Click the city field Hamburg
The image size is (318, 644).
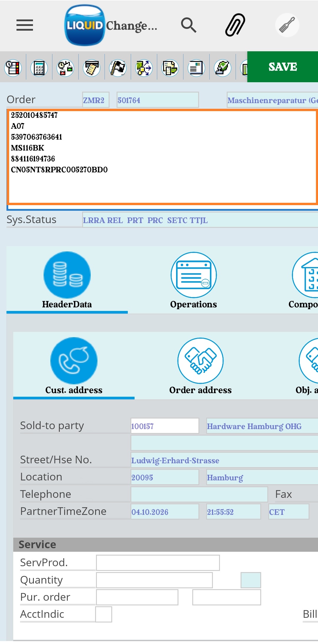tap(262, 477)
